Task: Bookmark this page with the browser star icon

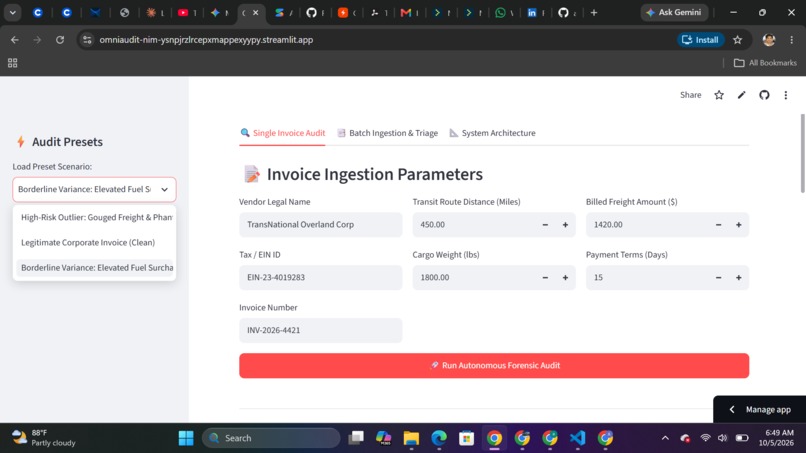Action: click(738, 40)
